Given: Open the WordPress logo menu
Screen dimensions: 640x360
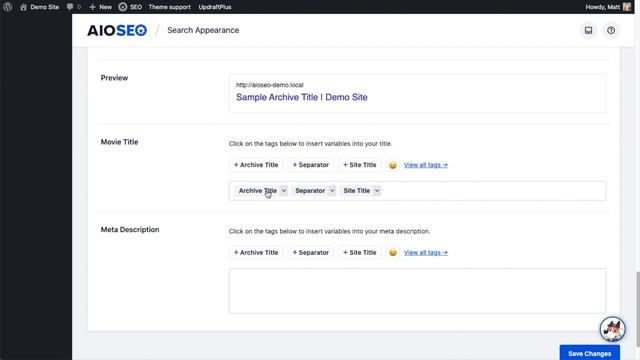Looking at the screenshot, I should 7,7.
